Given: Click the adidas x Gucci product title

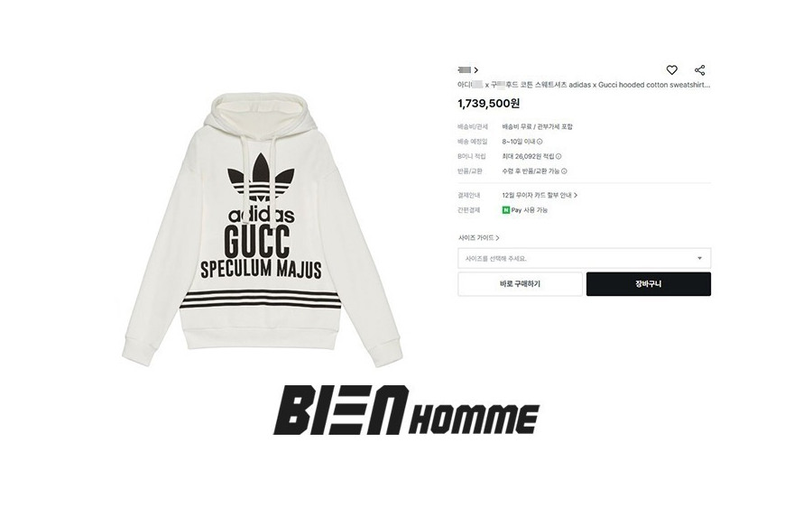Looking at the screenshot, I should pos(584,85).
